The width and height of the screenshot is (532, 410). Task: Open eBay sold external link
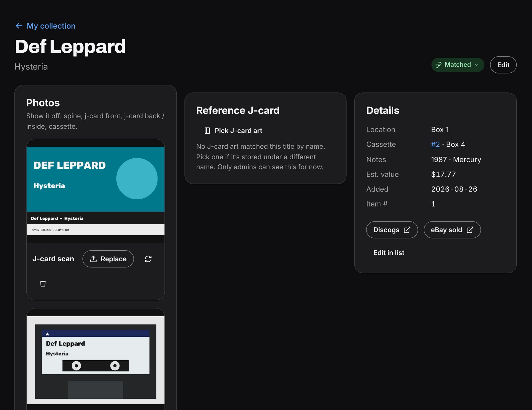point(452,230)
